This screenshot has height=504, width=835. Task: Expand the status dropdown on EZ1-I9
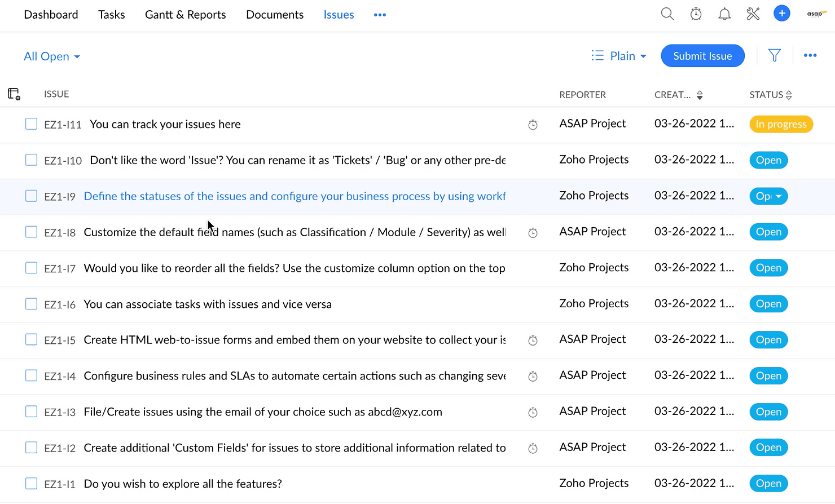click(779, 196)
